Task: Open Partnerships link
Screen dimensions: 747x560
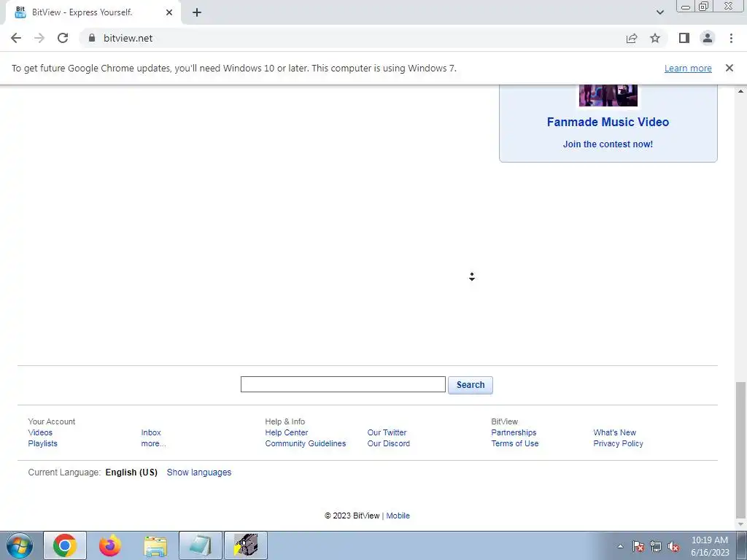Action: click(514, 432)
